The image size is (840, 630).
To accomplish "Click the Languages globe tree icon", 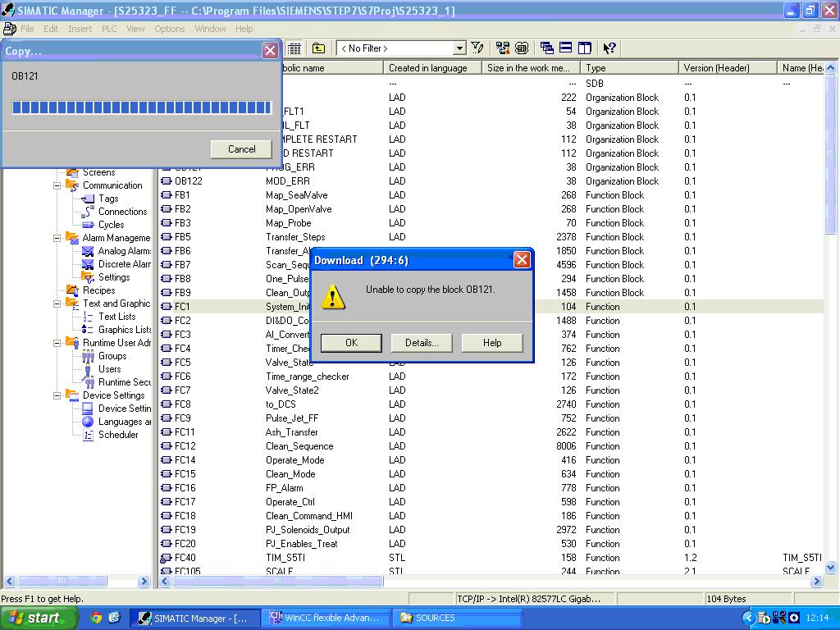I will [88, 422].
